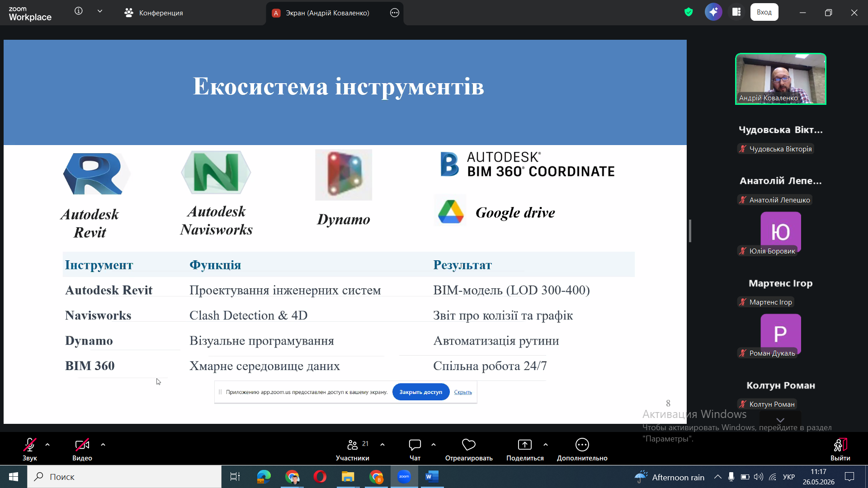Image resolution: width=868 pixels, height=488 pixels.
Task: Click "Автоматизація рутини" table cell
Action: tap(496, 341)
